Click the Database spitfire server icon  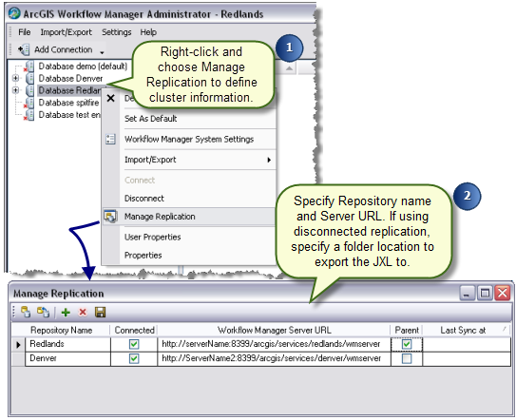[x=29, y=103]
